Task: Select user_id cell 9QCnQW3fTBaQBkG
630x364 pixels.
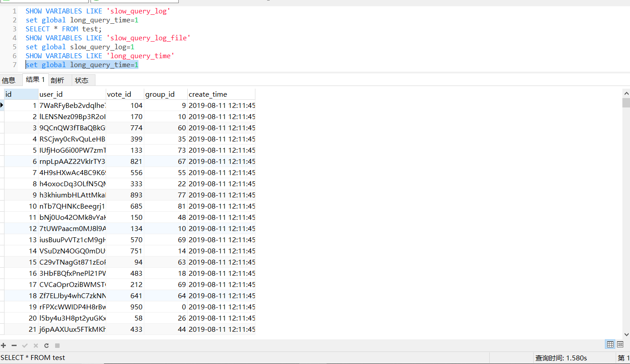Action: pos(72,128)
